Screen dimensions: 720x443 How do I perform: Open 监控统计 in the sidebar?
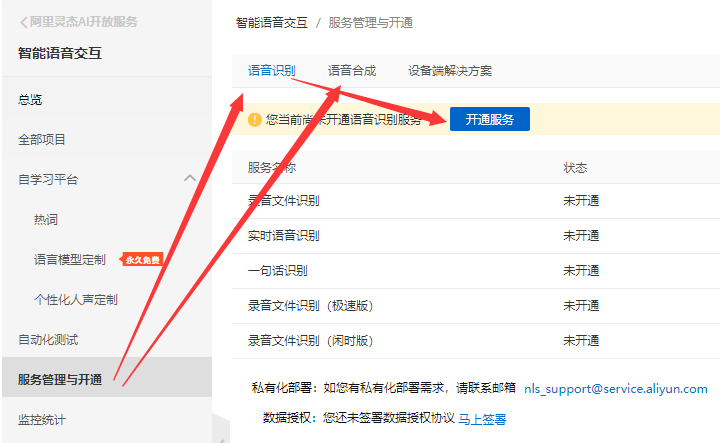coord(42,420)
